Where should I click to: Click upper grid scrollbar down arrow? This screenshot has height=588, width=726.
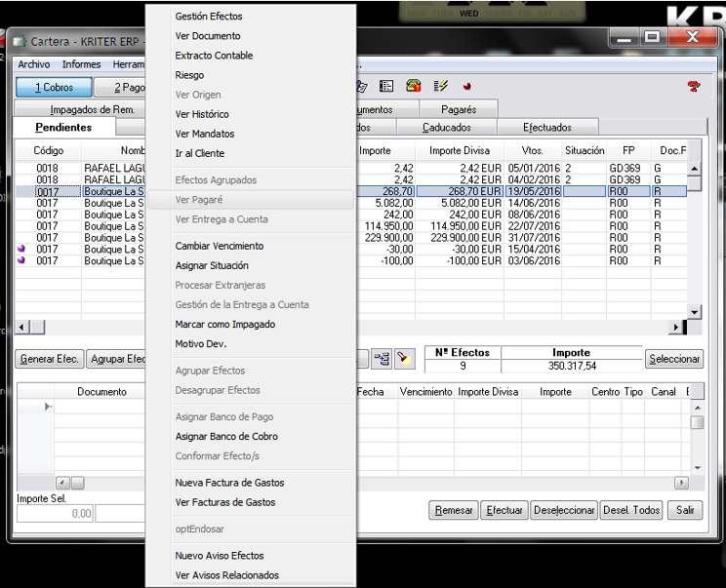[x=694, y=312]
